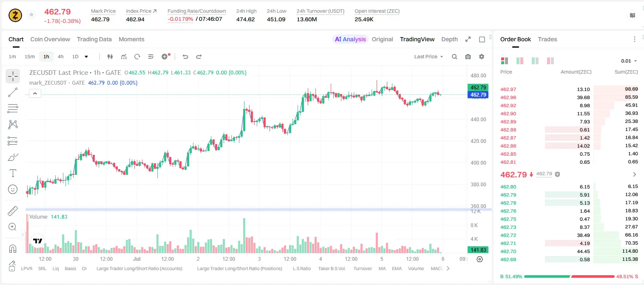
Task: Toggle the magnet snap mode
Action: point(13,248)
